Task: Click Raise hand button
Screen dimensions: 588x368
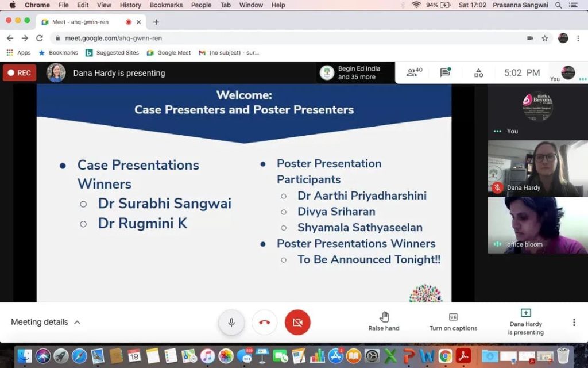Action: coord(384,322)
